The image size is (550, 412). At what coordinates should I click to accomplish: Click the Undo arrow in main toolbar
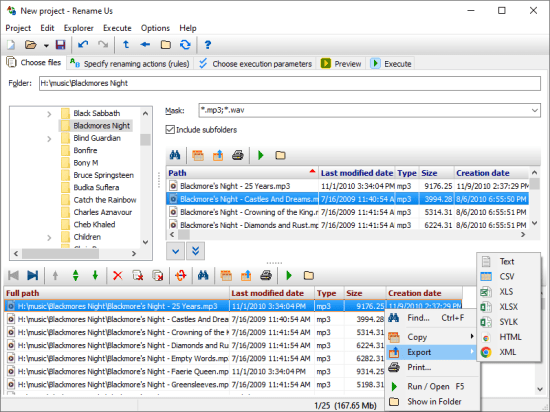(x=83, y=45)
